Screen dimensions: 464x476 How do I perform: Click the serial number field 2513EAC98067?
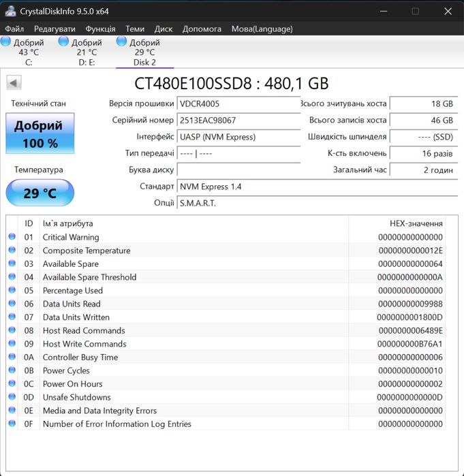(238, 121)
